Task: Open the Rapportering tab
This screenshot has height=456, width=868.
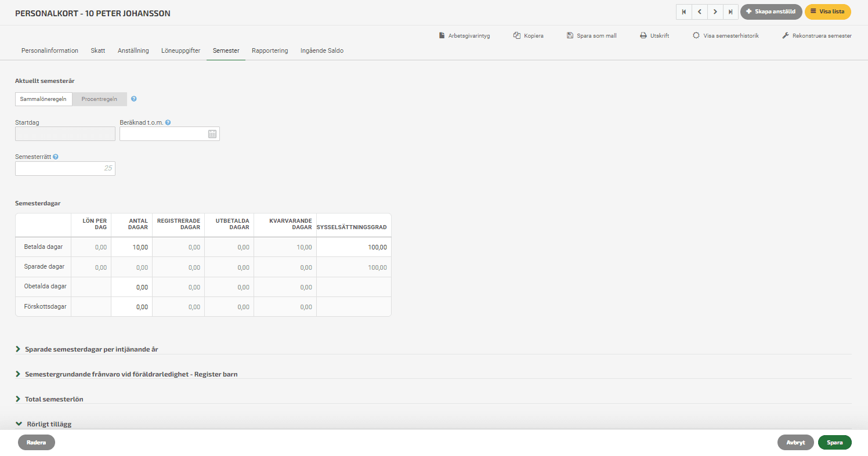Action: tap(270, 50)
